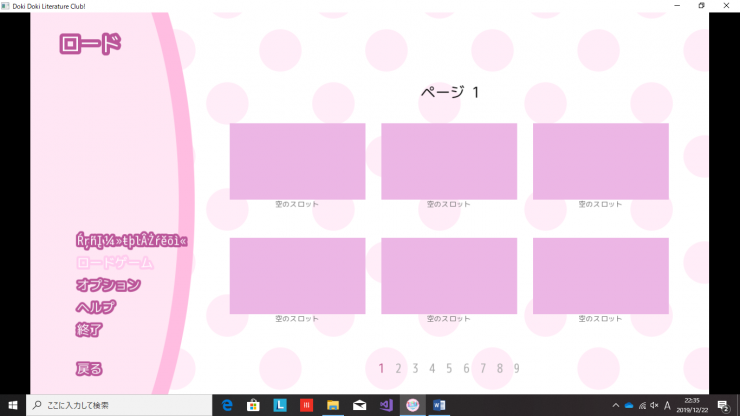Select the middle save slot in the top row
740x416 pixels.
[449, 161]
